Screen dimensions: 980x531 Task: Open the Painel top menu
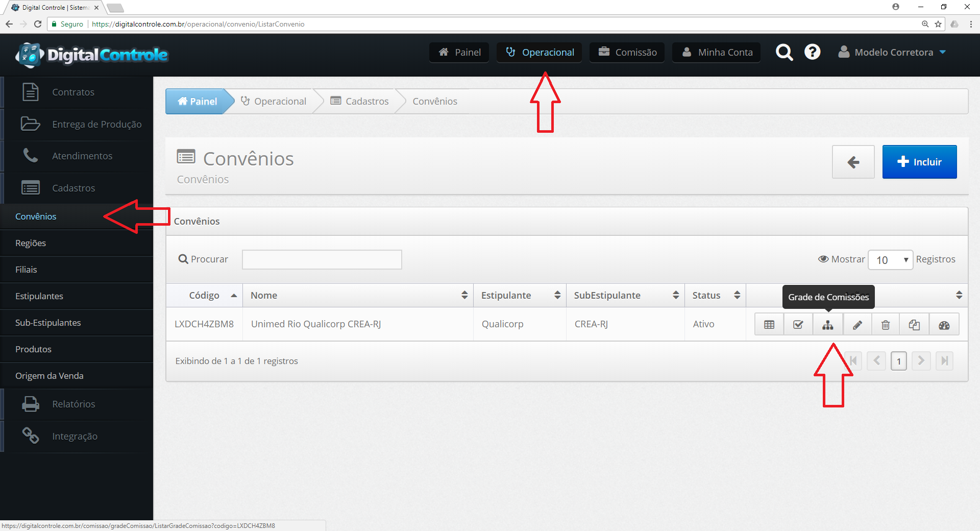point(459,52)
